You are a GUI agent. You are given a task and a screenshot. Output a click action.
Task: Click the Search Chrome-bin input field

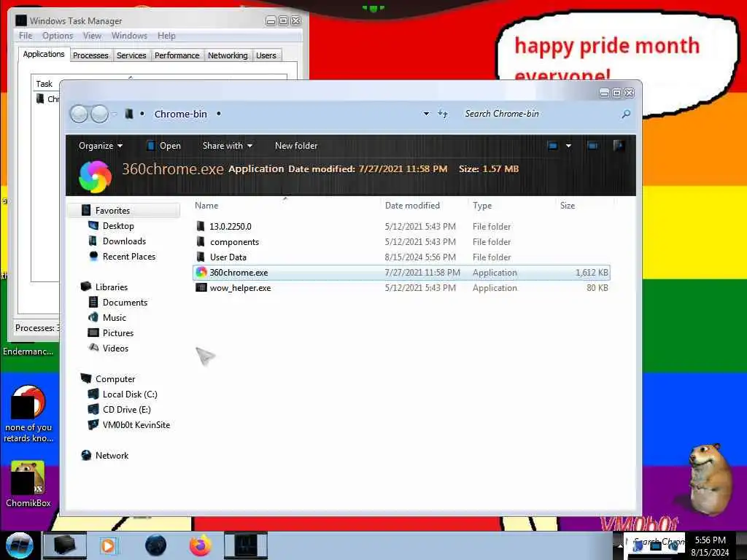point(541,114)
